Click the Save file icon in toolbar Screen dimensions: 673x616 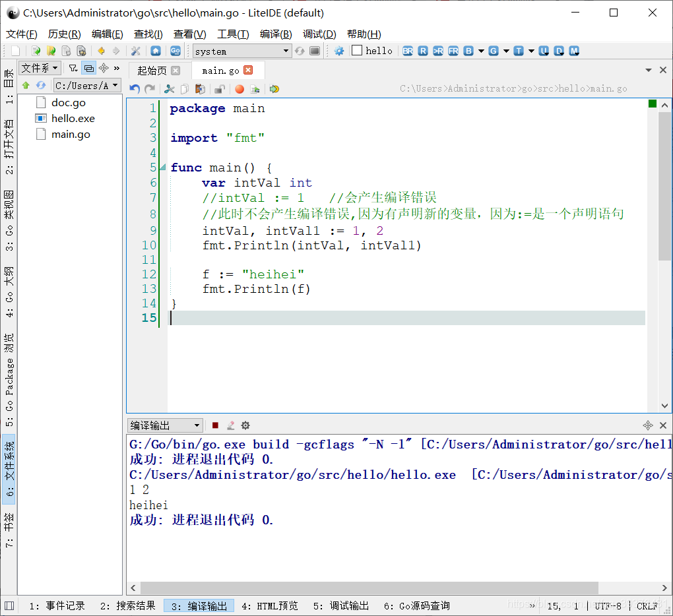pyautogui.click(x=66, y=51)
